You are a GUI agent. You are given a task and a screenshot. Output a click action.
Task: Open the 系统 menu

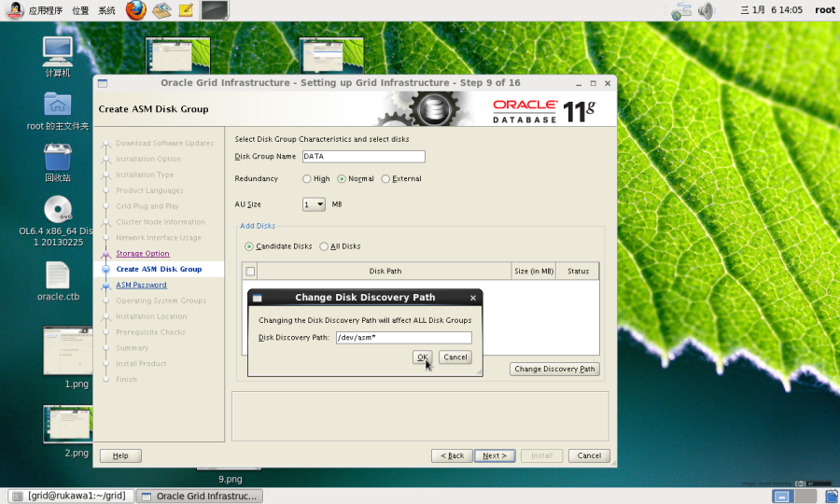pyautogui.click(x=106, y=10)
